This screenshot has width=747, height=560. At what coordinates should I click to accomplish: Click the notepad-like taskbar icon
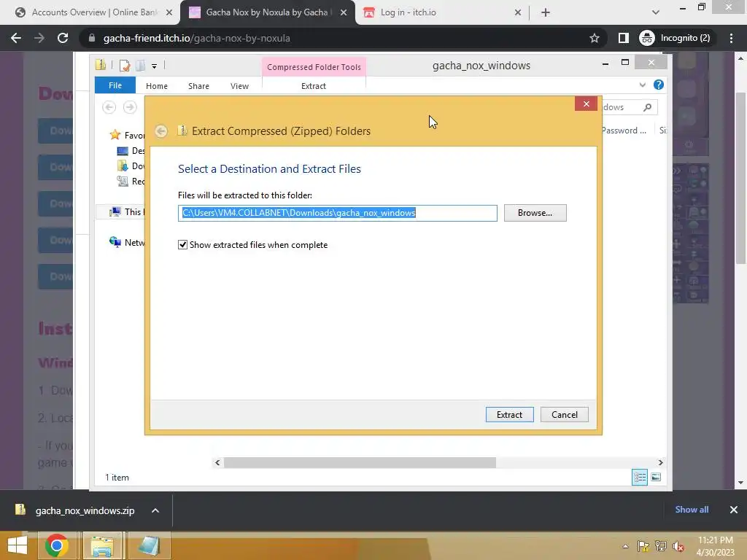point(149,545)
